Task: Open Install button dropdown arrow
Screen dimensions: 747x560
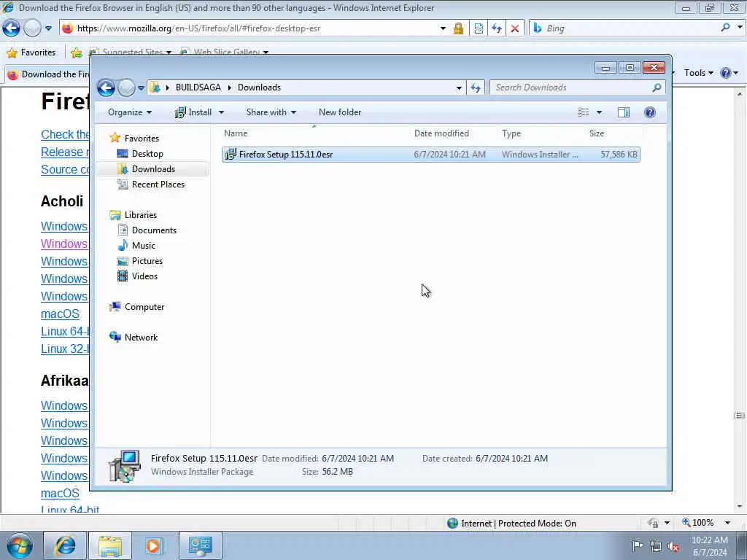Action: (221, 112)
